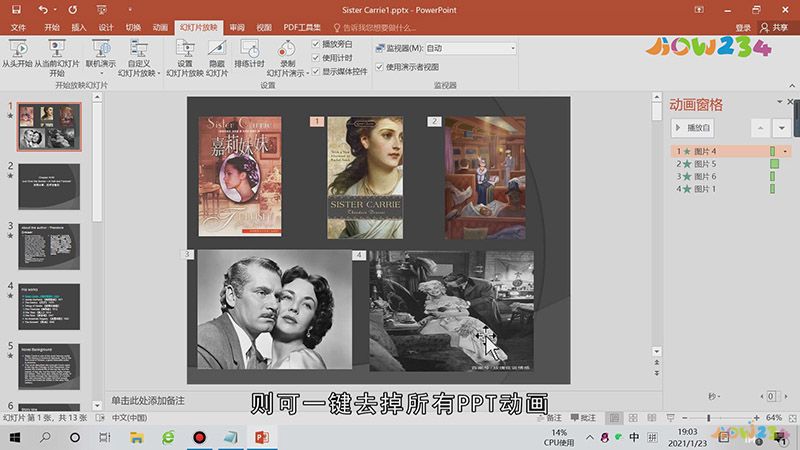Click the zoom slider handle
The height and width of the screenshot is (450, 800).
click(709, 418)
